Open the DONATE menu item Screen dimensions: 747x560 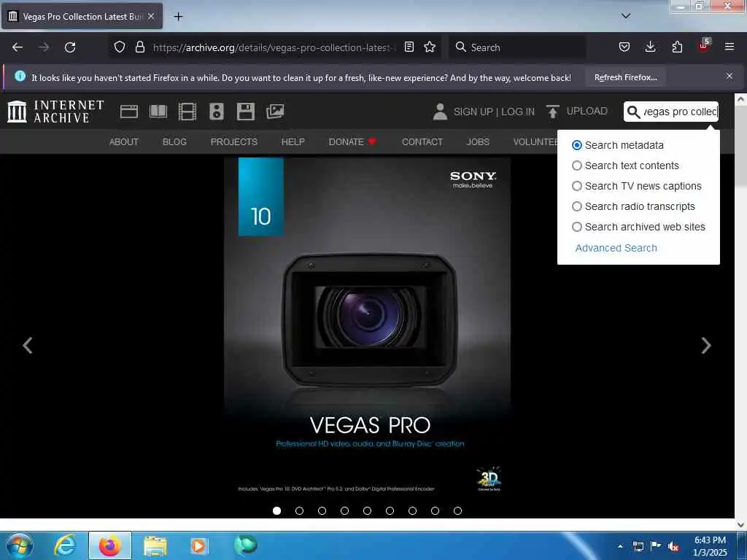pos(352,142)
